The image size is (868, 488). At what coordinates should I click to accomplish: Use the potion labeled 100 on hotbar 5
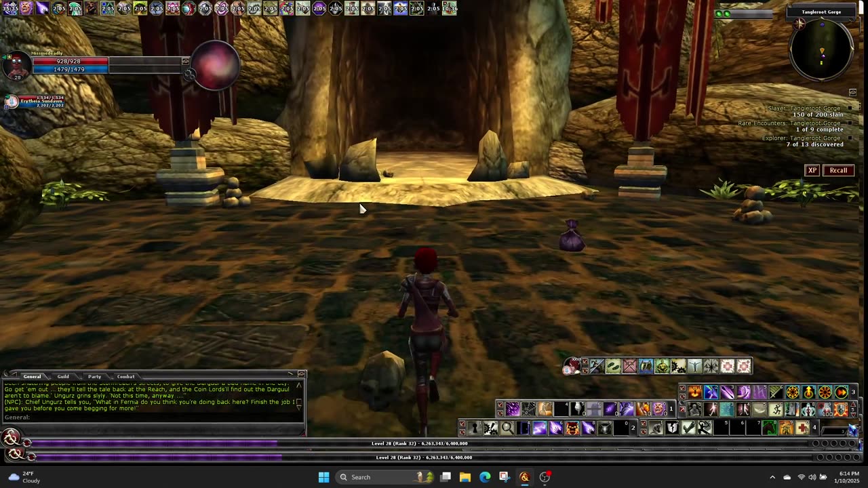click(825, 409)
